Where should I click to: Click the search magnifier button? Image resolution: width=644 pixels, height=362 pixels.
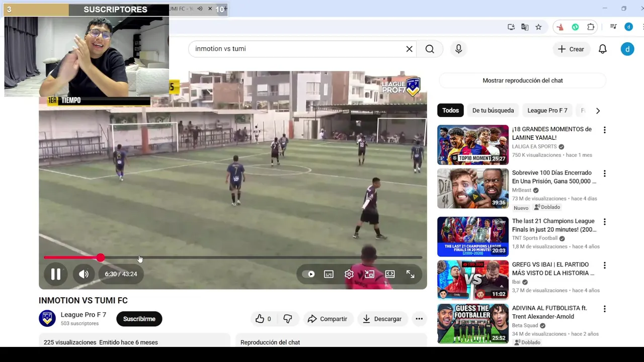coord(430,49)
